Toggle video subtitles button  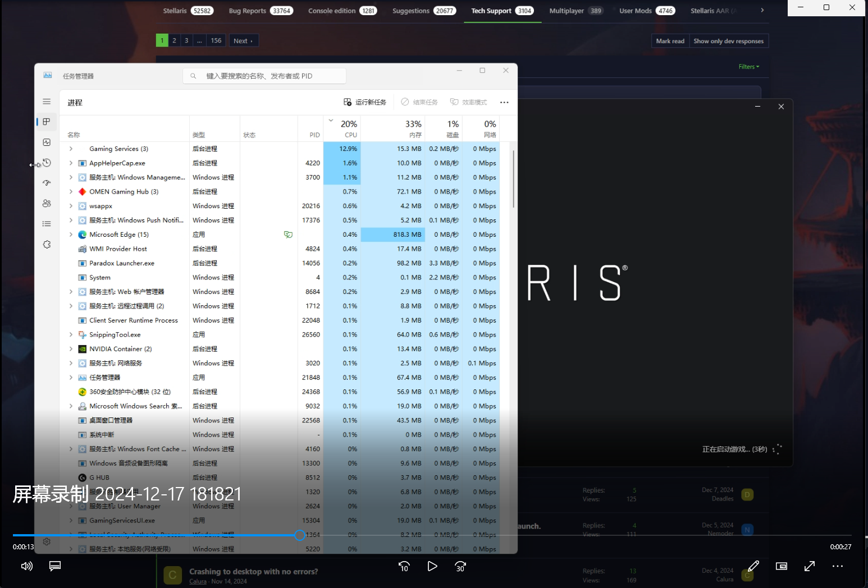(x=54, y=566)
